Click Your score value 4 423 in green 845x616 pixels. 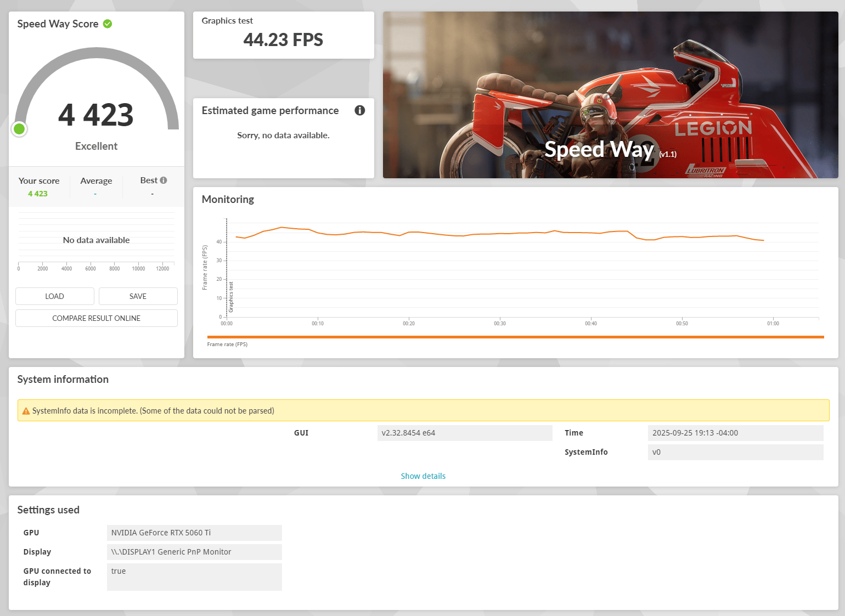(x=38, y=194)
